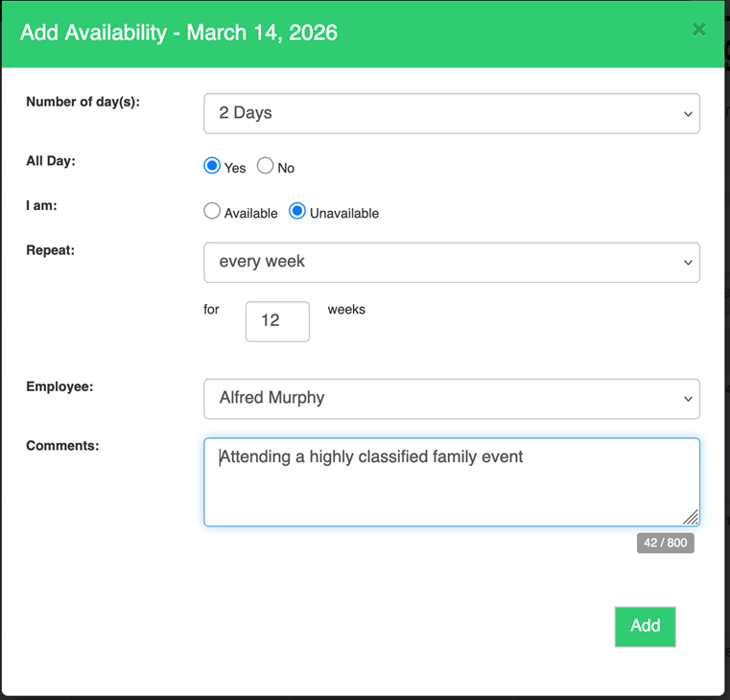730x700 pixels.
Task: Select Yes for All Day
Action: (x=213, y=166)
